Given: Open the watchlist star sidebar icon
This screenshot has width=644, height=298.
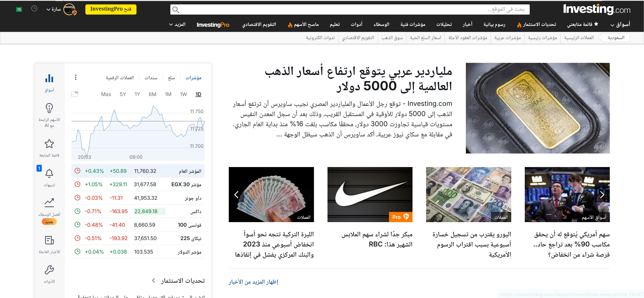Looking at the screenshot, I should [x=49, y=144].
